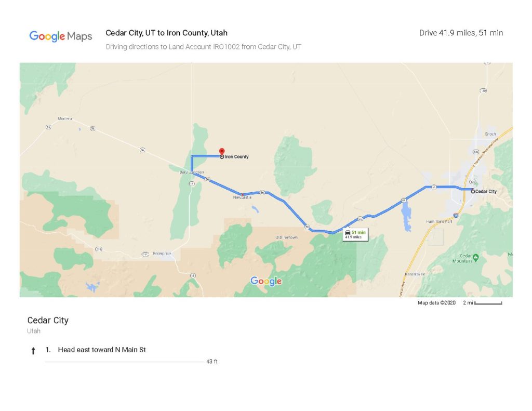532x411 pixels.
Task: Click the Cedar Mountain green park marker
Action: (x=475, y=257)
